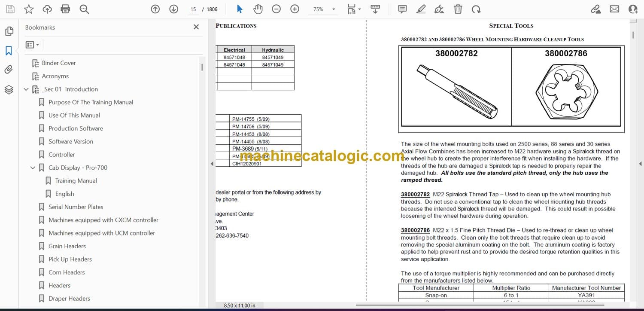The image size is (644, 311).
Task: Close the Bookmarks panel
Action: pos(196,27)
